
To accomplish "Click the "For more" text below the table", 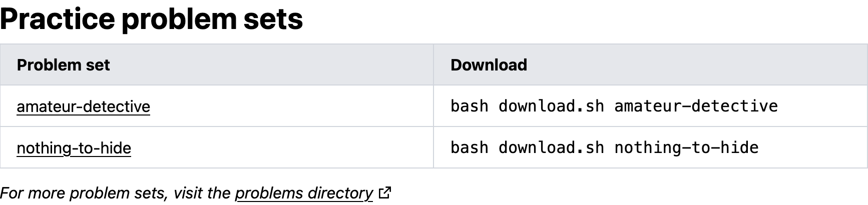I will coord(33,193).
